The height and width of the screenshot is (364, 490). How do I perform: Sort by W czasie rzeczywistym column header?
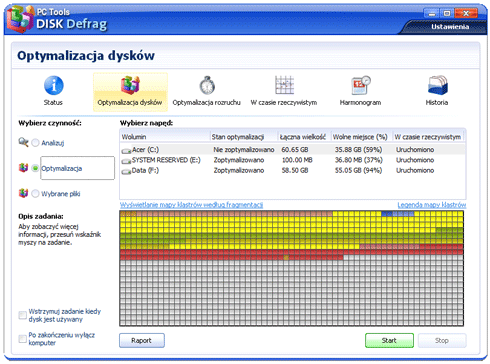pos(428,137)
